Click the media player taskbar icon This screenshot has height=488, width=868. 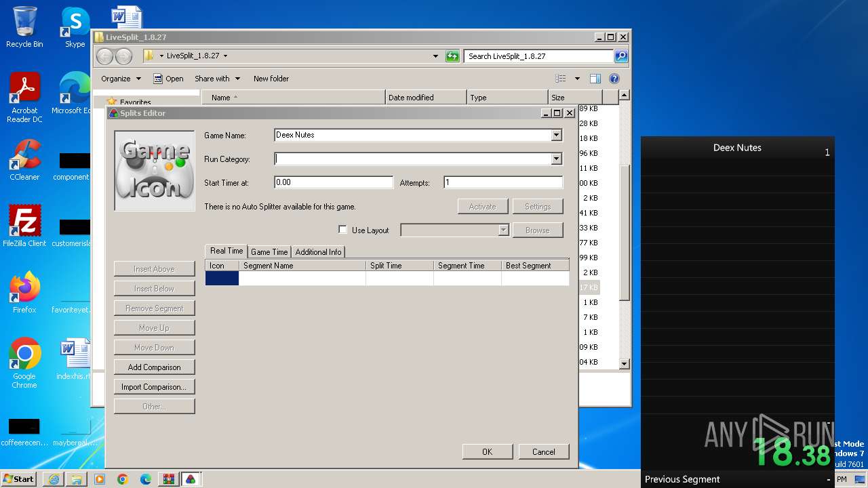[x=100, y=479]
